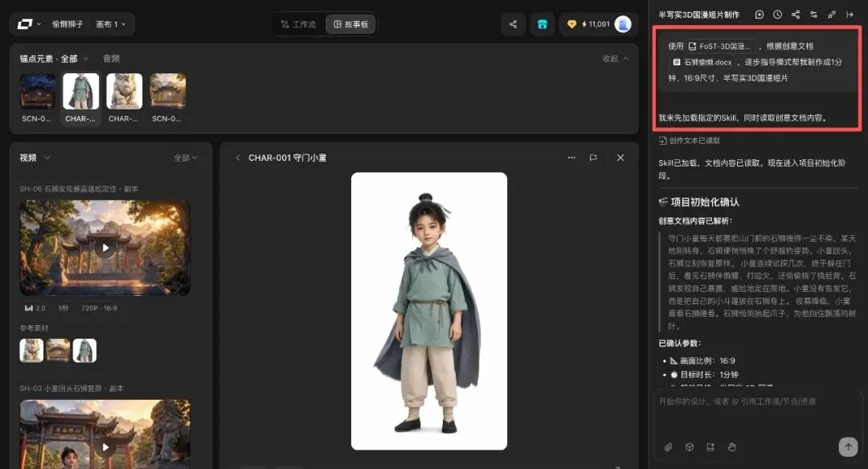Close the CHAR-001 守门小童 panel
This screenshot has height=469, width=868.
[620, 158]
